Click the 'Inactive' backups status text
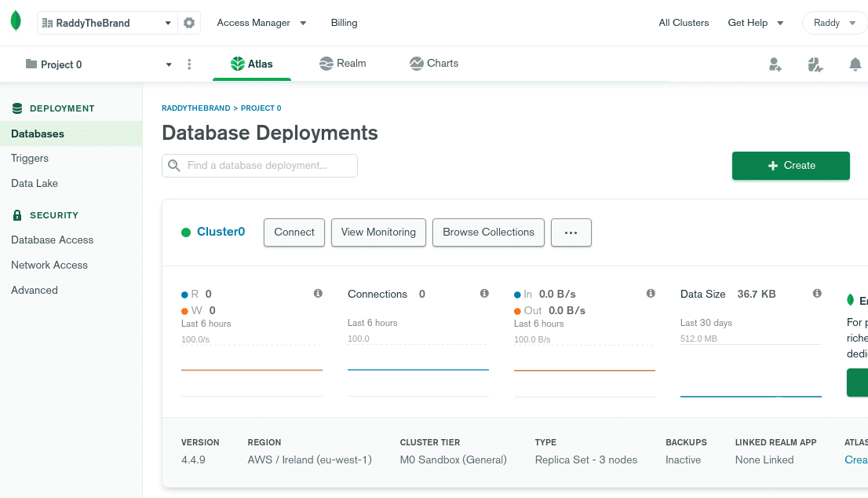The width and height of the screenshot is (868, 498). 683,460
